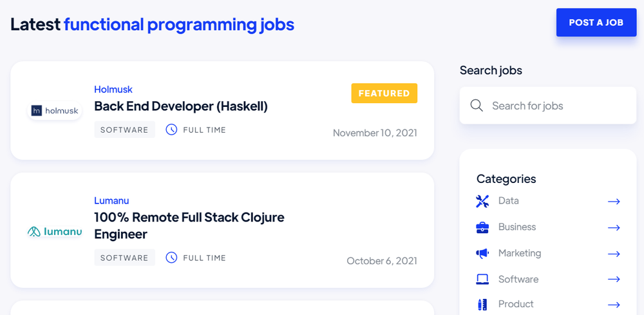Open the Holmusk company link

113,90
